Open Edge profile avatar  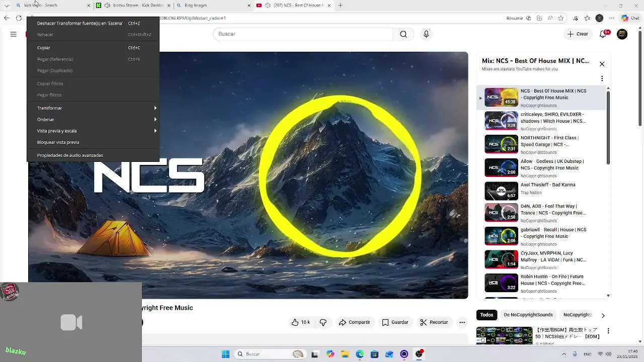[599, 18]
